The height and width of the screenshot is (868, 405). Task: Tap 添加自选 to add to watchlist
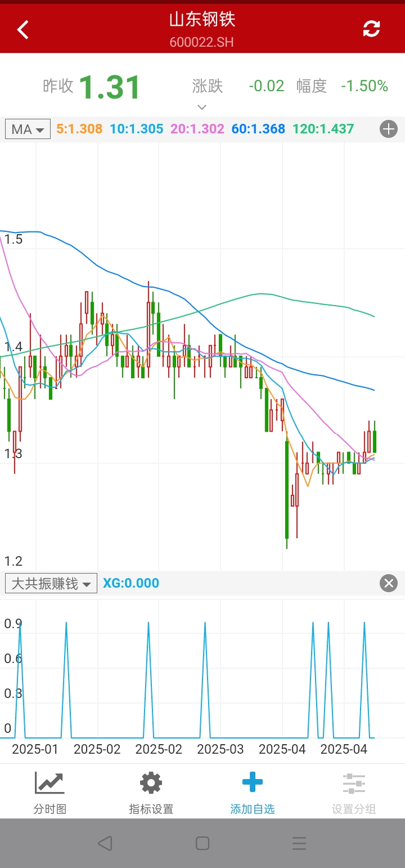pyautogui.click(x=253, y=793)
